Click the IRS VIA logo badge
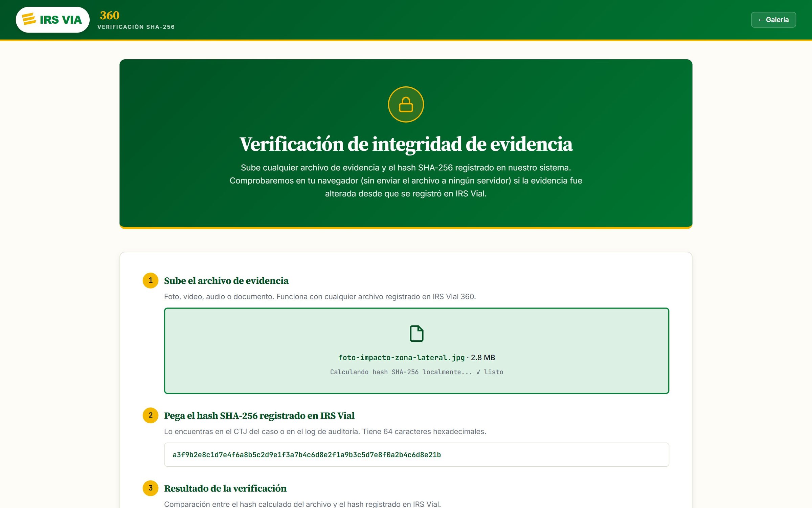The height and width of the screenshot is (508, 812). (x=52, y=20)
